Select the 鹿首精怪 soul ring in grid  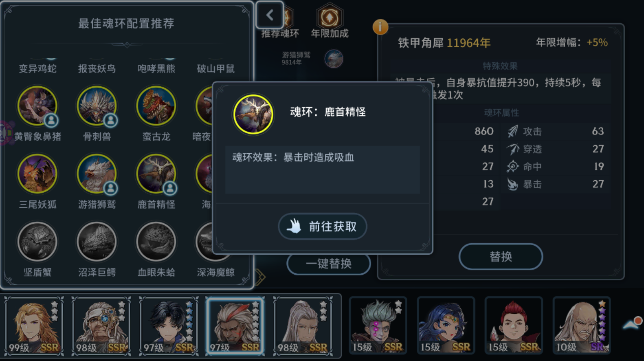point(156,174)
